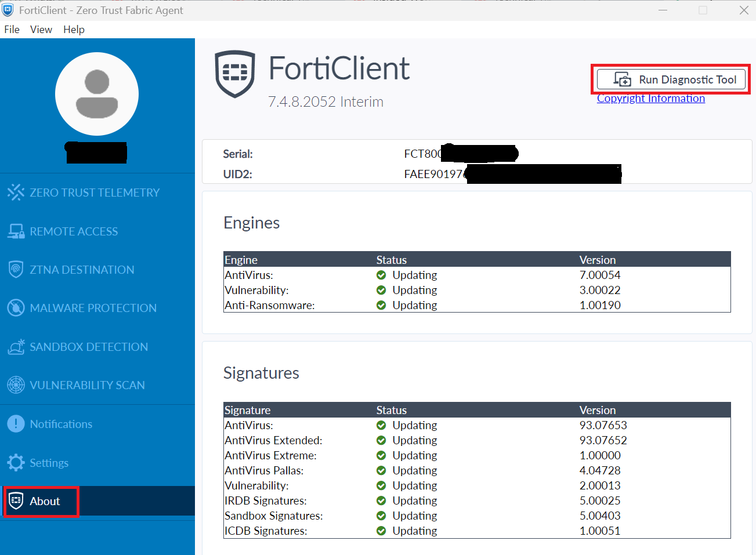Open the Settings page
756x555 pixels.
(x=49, y=463)
